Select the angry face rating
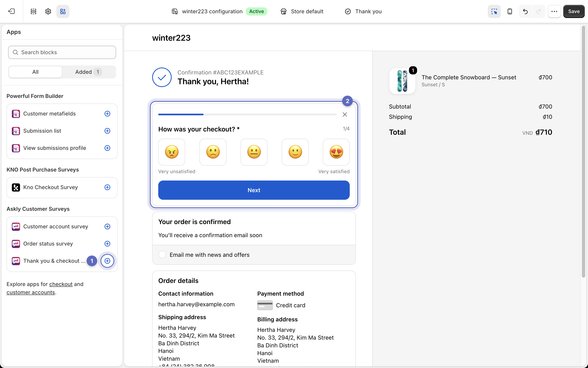The image size is (588, 368). coord(172,152)
